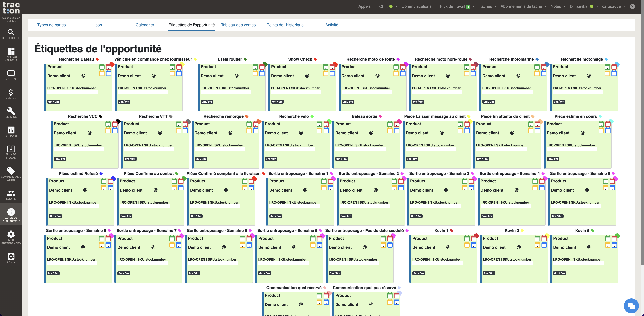Switch to Points de l'historique tab
Viewport: 644px width, 316px height.
[x=285, y=25]
